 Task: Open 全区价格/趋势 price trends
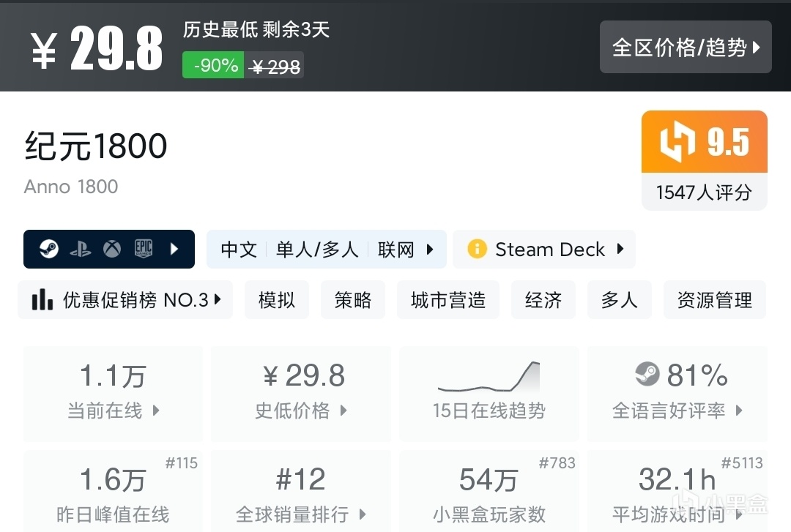click(686, 48)
